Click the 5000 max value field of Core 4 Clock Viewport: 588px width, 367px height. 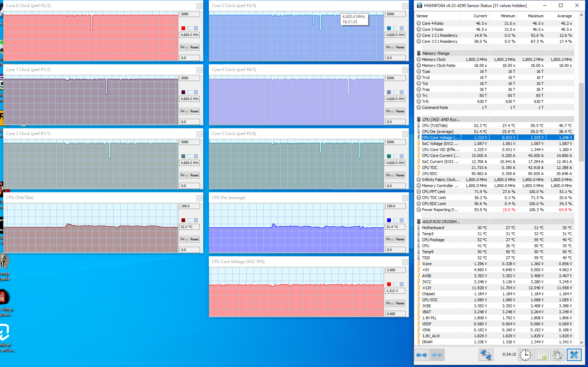(395, 78)
